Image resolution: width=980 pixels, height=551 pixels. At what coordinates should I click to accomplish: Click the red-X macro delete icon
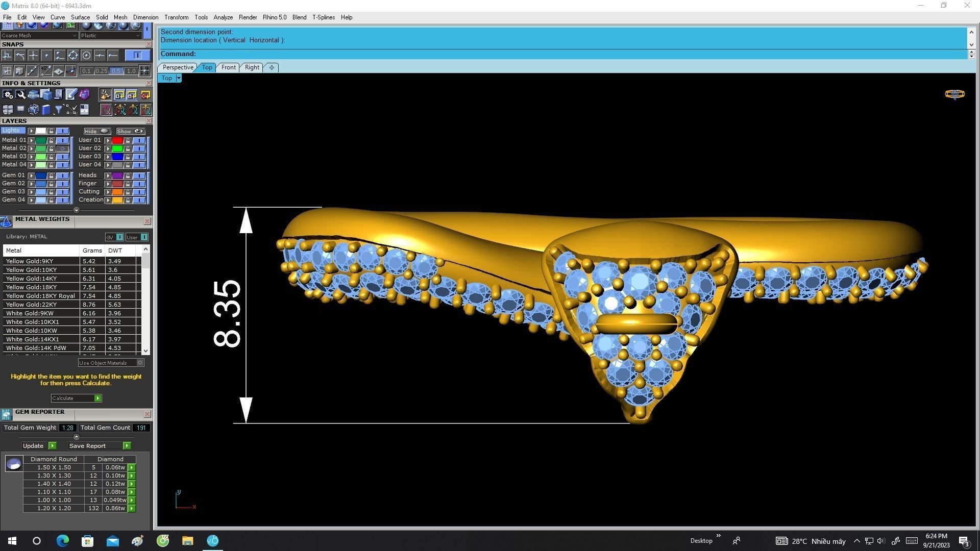coord(145,94)
